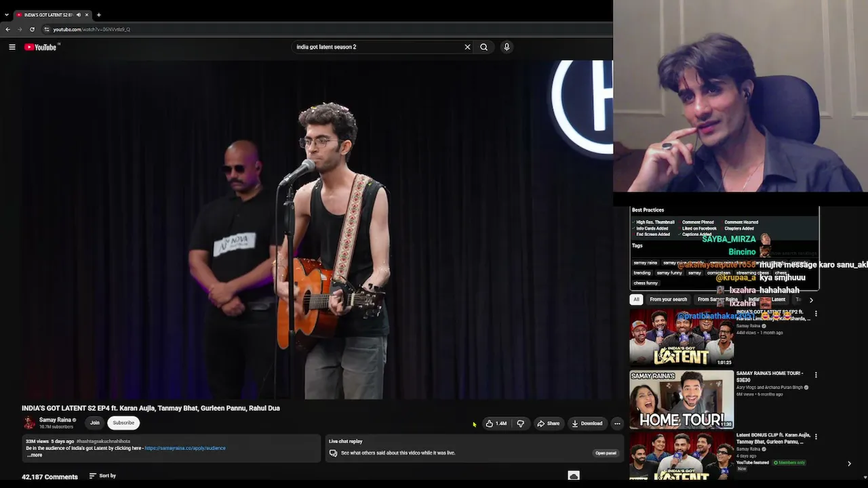Viewport: 868px width, 488px height.
Task: Open the samayraina.com apply audience link
Action: [x=185, y=448]
